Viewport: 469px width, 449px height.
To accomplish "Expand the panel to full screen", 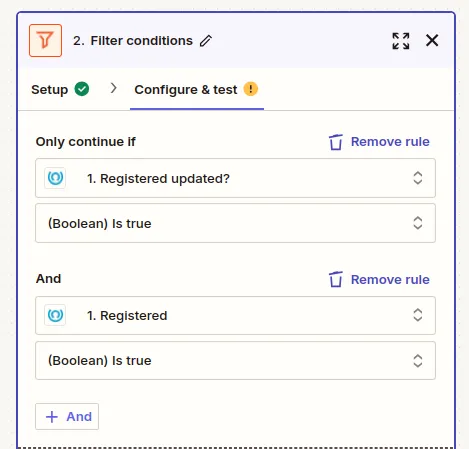I will tap(401, 41).
